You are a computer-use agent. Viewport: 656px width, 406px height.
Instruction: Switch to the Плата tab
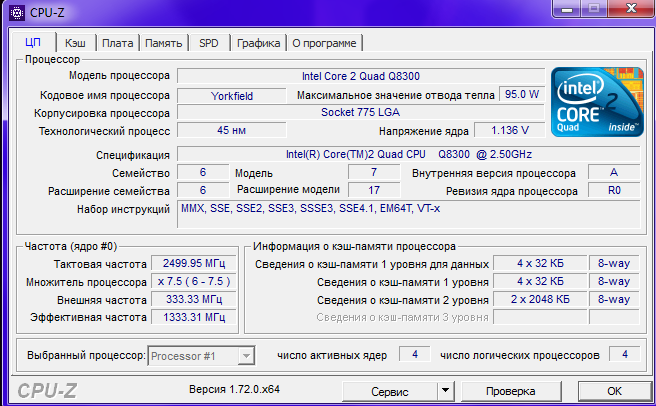point(118,43)
